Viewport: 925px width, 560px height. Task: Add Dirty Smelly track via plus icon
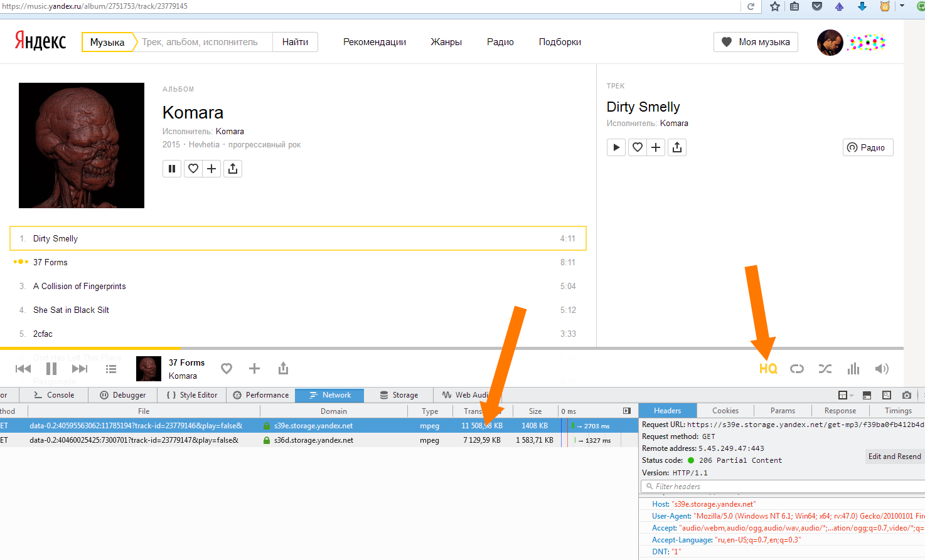tap(656, 147)
